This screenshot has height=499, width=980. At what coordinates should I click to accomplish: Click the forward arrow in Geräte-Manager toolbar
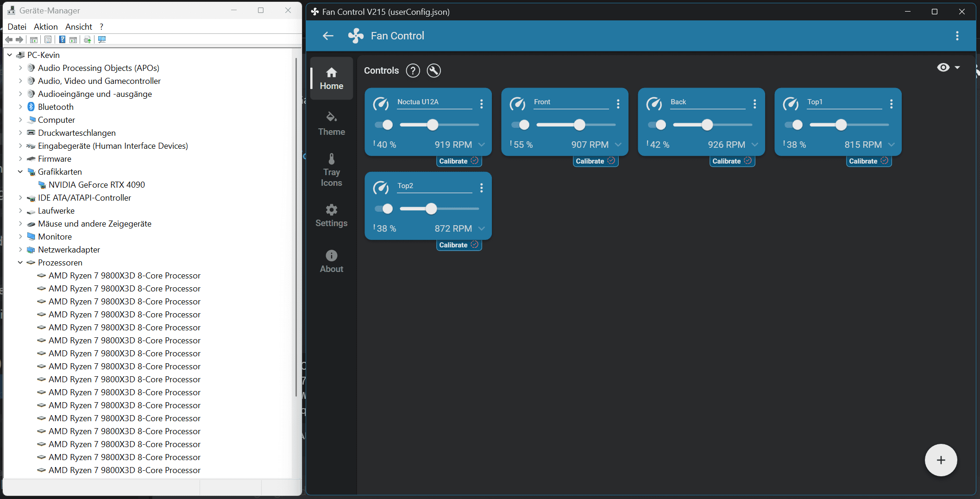[x=19, y=39]
